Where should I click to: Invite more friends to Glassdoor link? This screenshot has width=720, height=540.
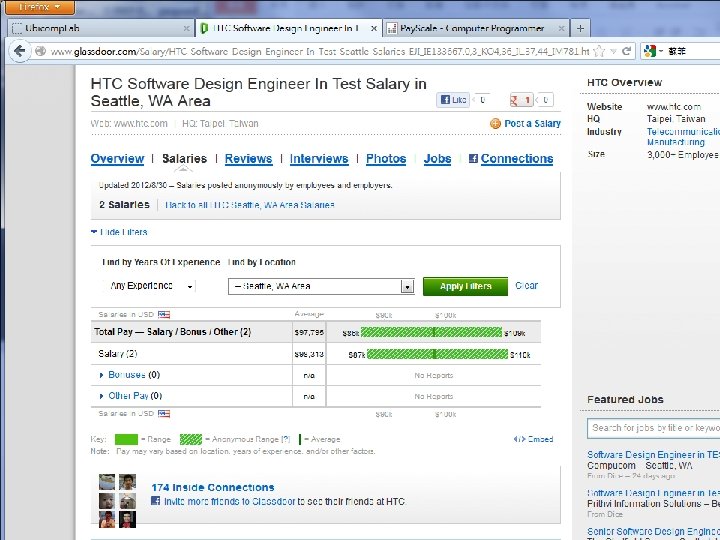(230, 501)
